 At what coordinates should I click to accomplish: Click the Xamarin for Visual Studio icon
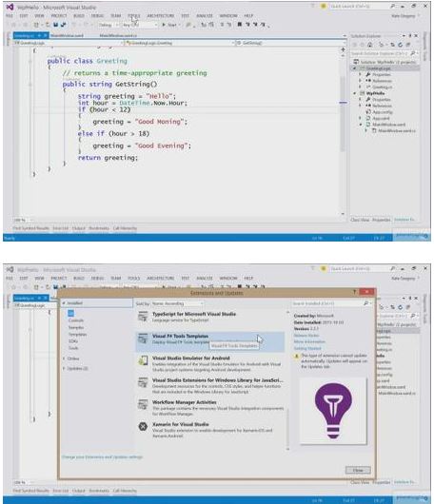(143, 427)
